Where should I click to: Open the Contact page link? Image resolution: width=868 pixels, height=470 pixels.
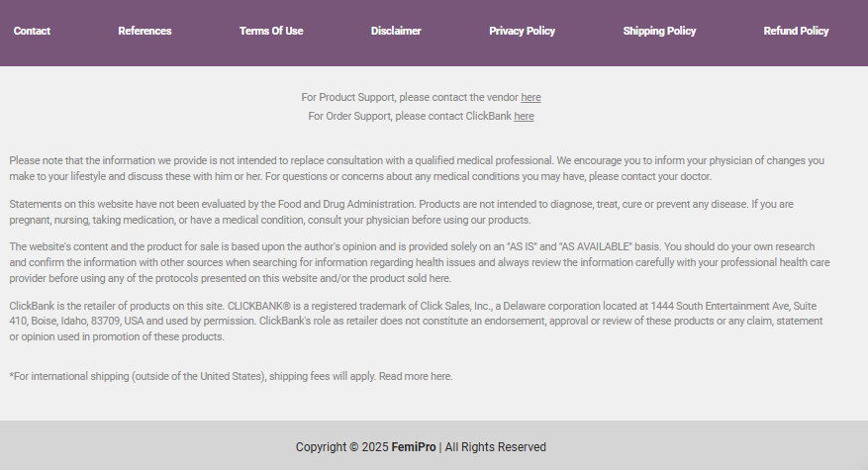point(32,31)
